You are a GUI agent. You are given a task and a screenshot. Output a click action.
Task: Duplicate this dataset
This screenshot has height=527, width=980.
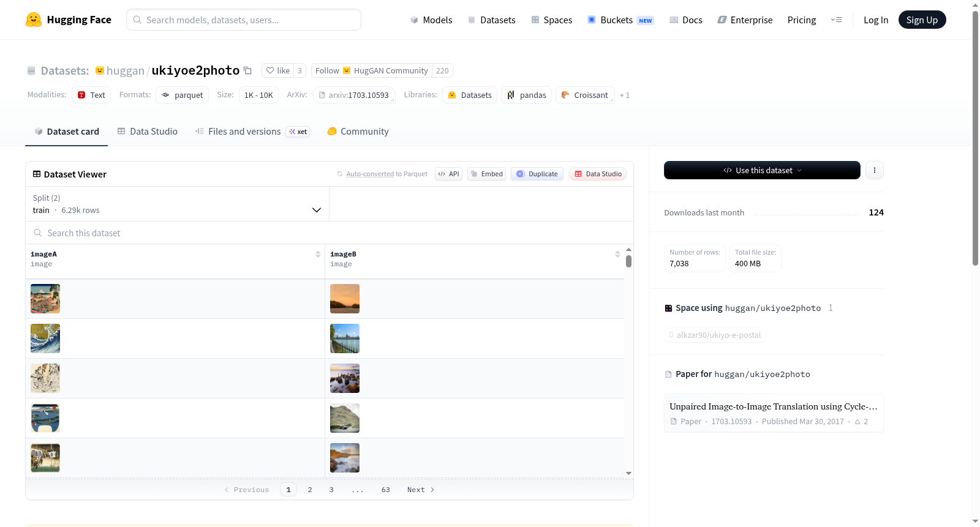537,174
